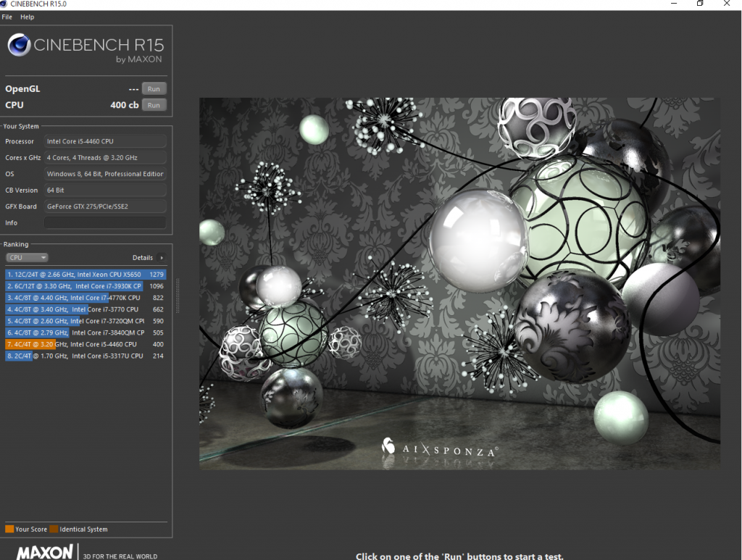Click inside the Info input field
Image resolution: width=742 pixels, height=560 pixels.
tap(105, 222)
